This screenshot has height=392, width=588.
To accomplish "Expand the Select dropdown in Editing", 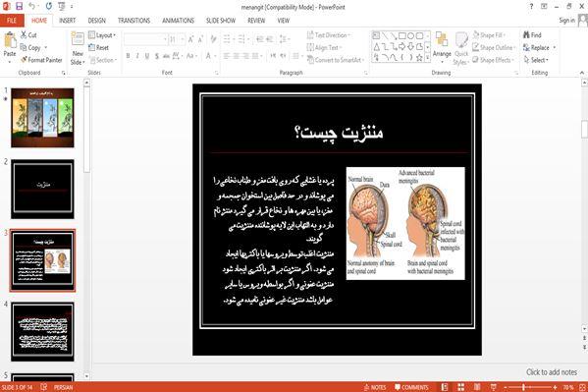I will point(536,60).
